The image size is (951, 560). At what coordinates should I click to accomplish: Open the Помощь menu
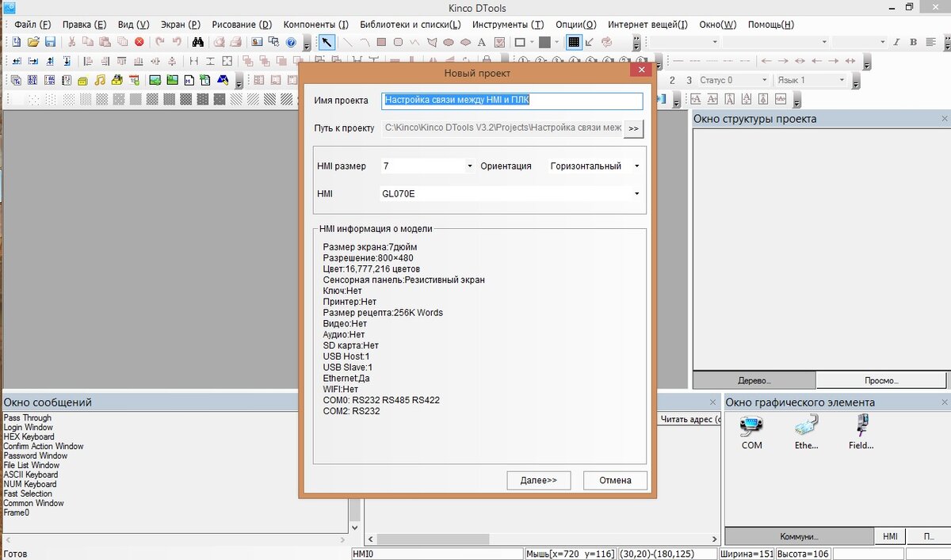pyautogui.click(x=771, y=25)
